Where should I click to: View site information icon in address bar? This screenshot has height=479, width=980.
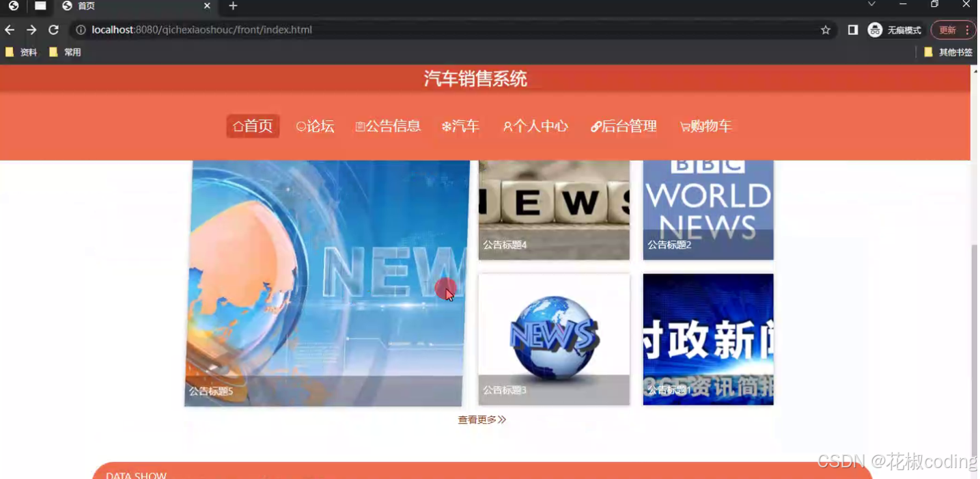click(81, 30)
